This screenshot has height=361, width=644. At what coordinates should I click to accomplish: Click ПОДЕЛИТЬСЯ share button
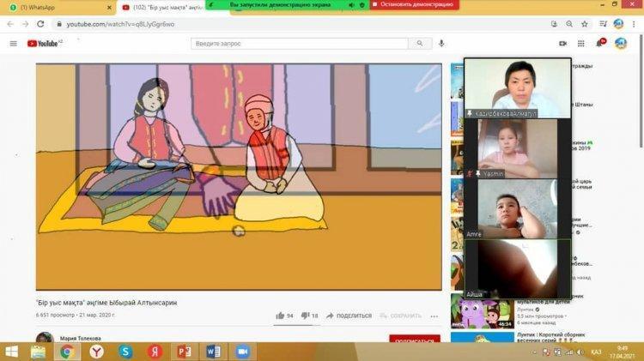(349, 316)
